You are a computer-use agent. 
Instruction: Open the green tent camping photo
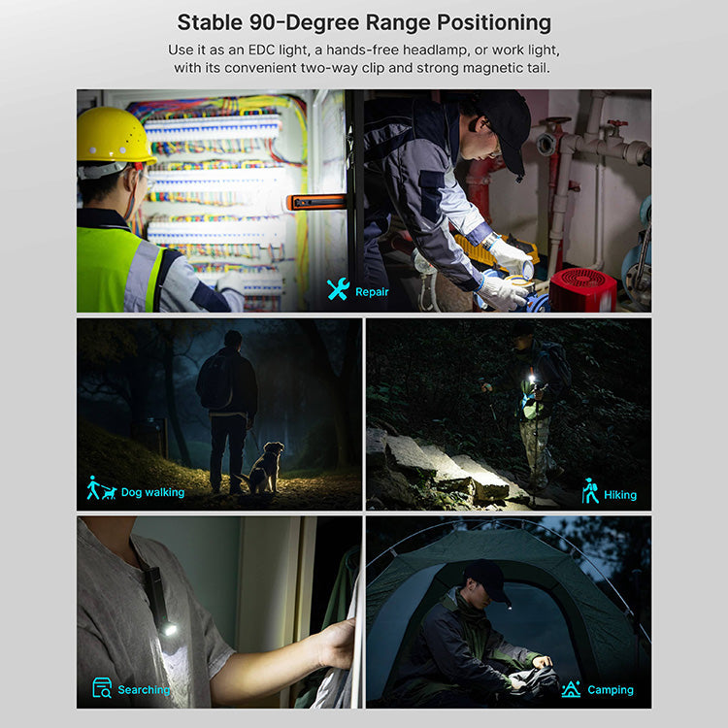(508, 612)
